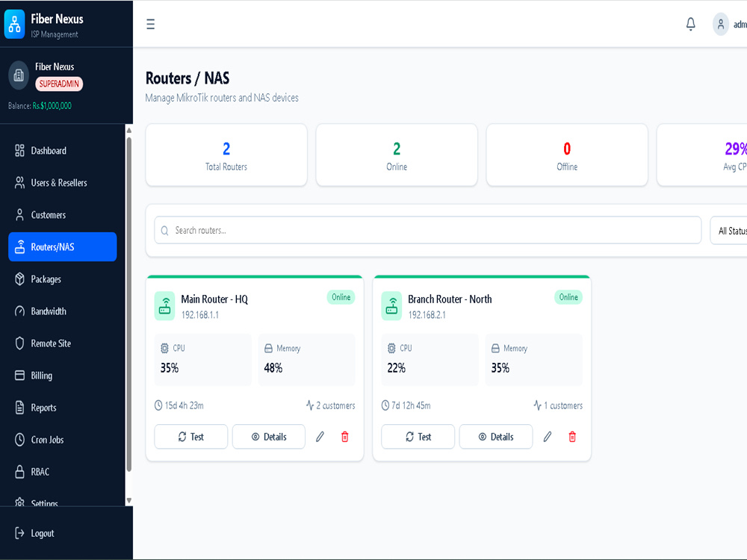This screenshot has width=747, height=560.
Task: Edit Branch Router - North with pencil icon
Action: pyautogui.click(x=548, y=437)
